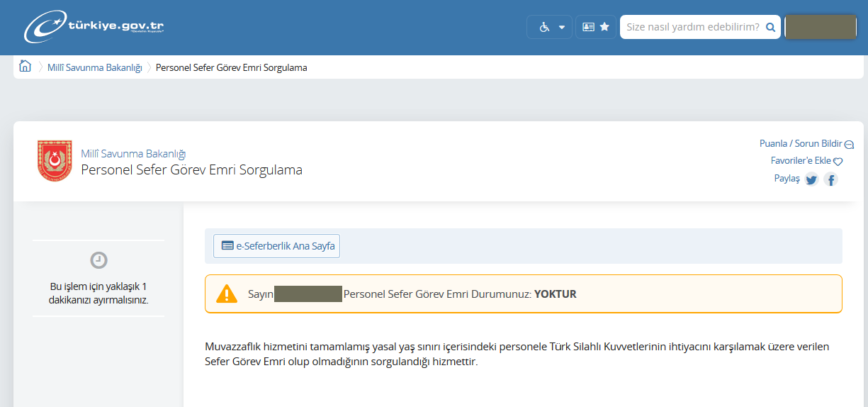Click the Millî Savunma Bakanlığı emblem
The width and height of the screenshot is (868, 407).
55,161
